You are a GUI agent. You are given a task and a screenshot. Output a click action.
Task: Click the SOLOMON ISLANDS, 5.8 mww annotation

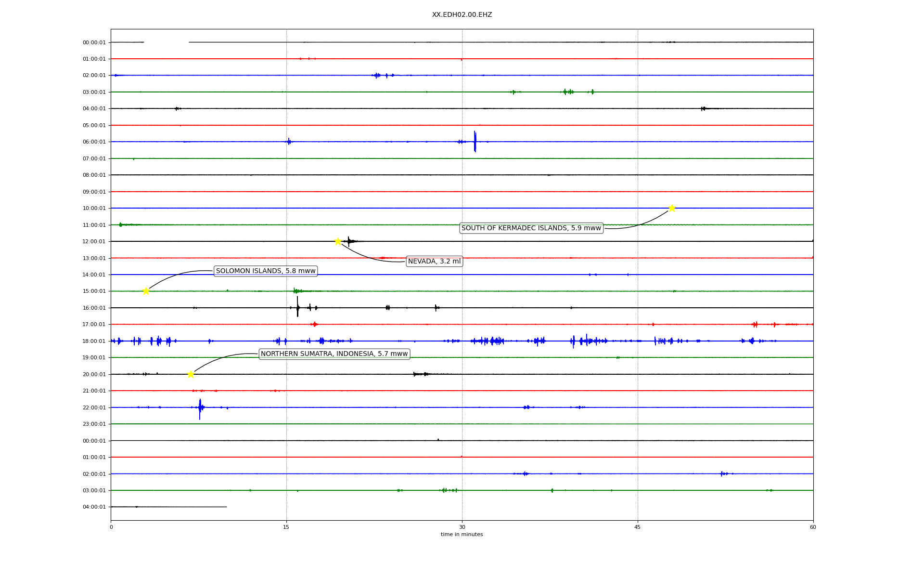pos(266,271)
